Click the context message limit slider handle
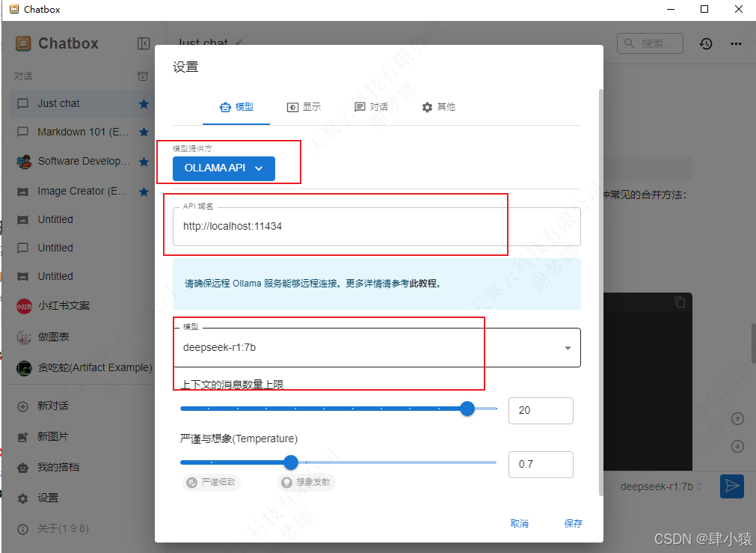The width and height of the screenshot is (756, 553). (467, 409)
